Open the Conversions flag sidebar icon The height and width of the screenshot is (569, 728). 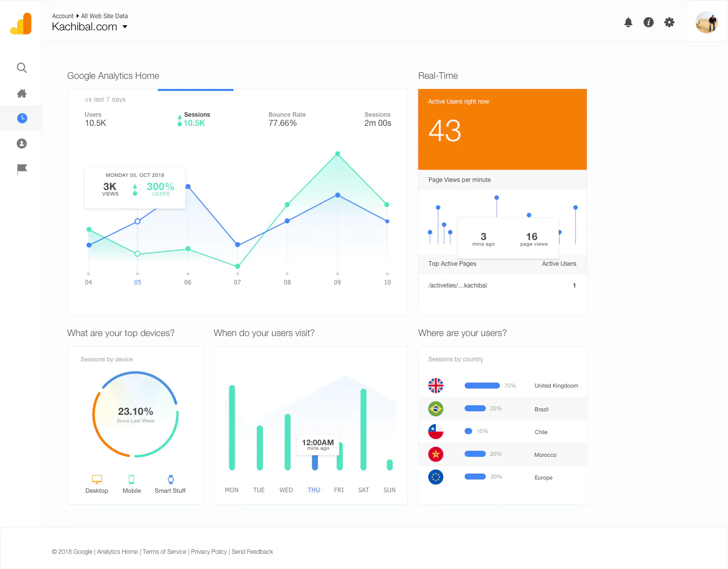[x=22, y=169]
